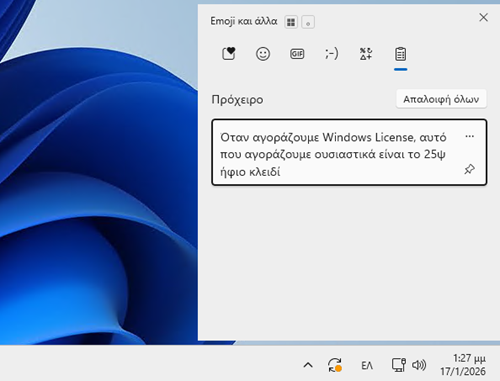Click the Windows-key icon in panel header
This screenshot has height=381, width=500.
(x=291, y=22)
